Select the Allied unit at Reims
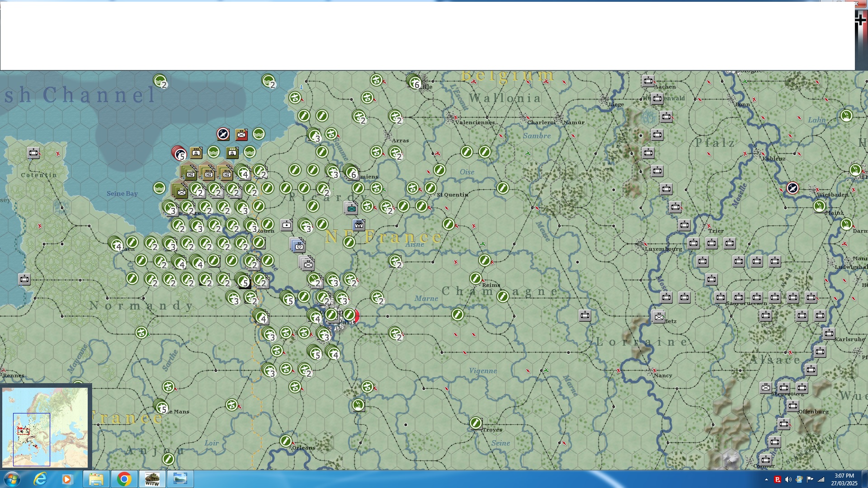 (x=476, y=278)
